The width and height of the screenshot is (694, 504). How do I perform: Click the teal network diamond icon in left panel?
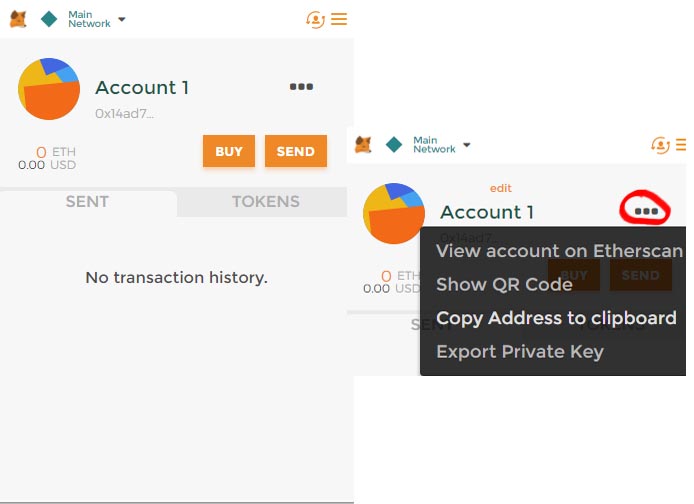49,19
